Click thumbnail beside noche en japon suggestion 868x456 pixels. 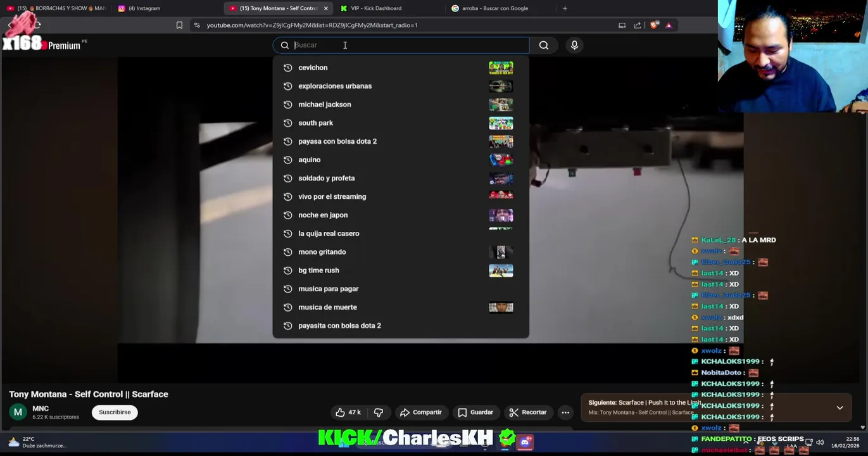pos(501,215)
